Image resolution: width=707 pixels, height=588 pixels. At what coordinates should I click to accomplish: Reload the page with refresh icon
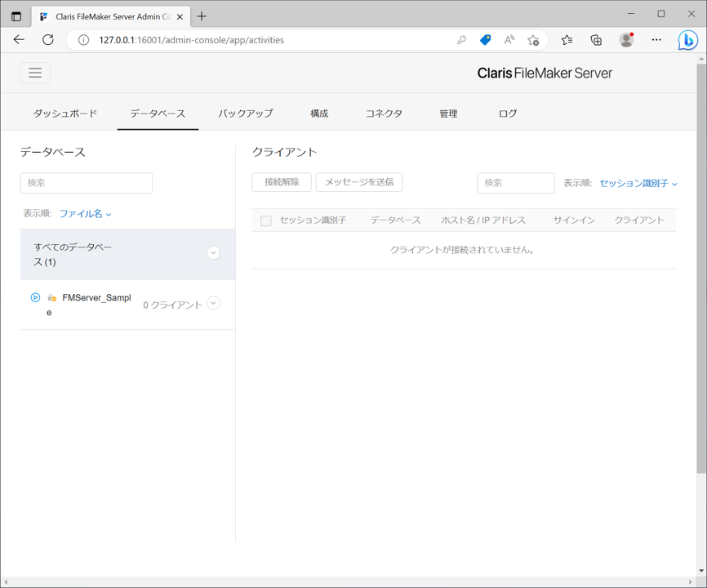48,40
